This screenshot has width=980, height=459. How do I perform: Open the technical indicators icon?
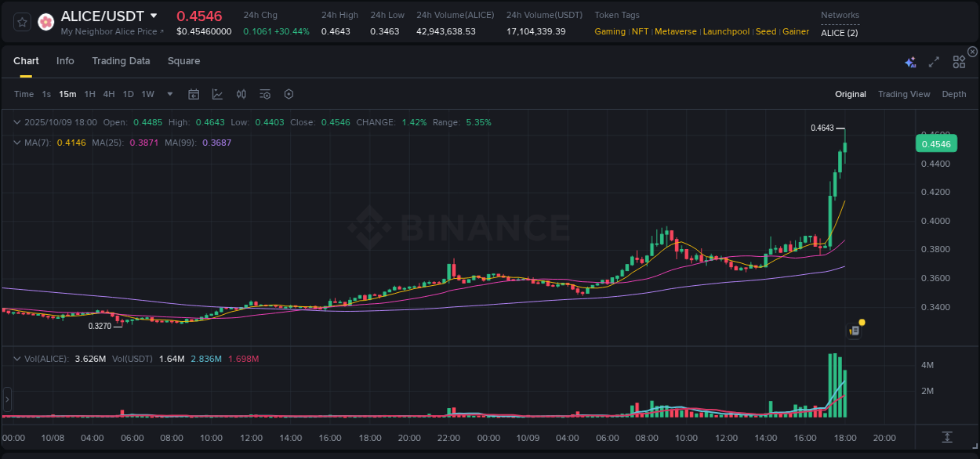coord(241,94)
